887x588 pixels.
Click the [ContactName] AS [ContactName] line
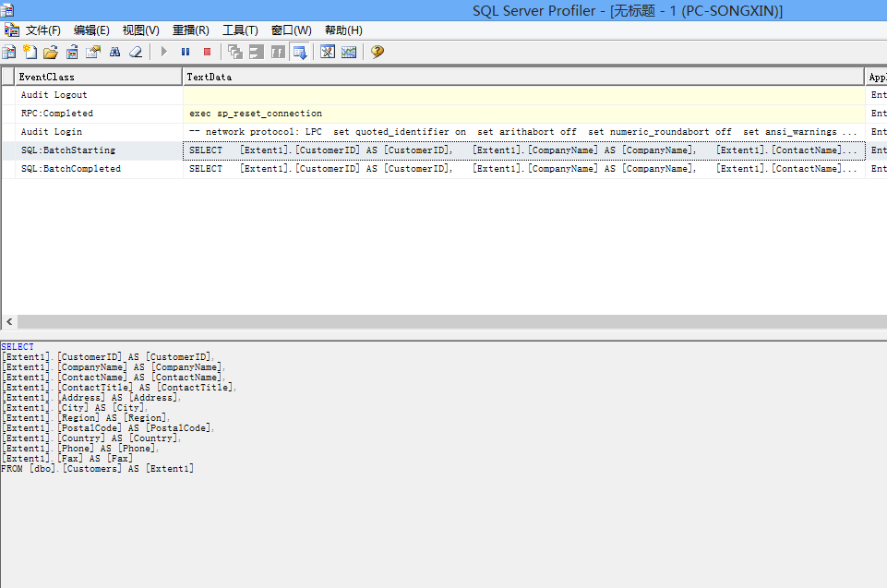[x=114, y=378]
